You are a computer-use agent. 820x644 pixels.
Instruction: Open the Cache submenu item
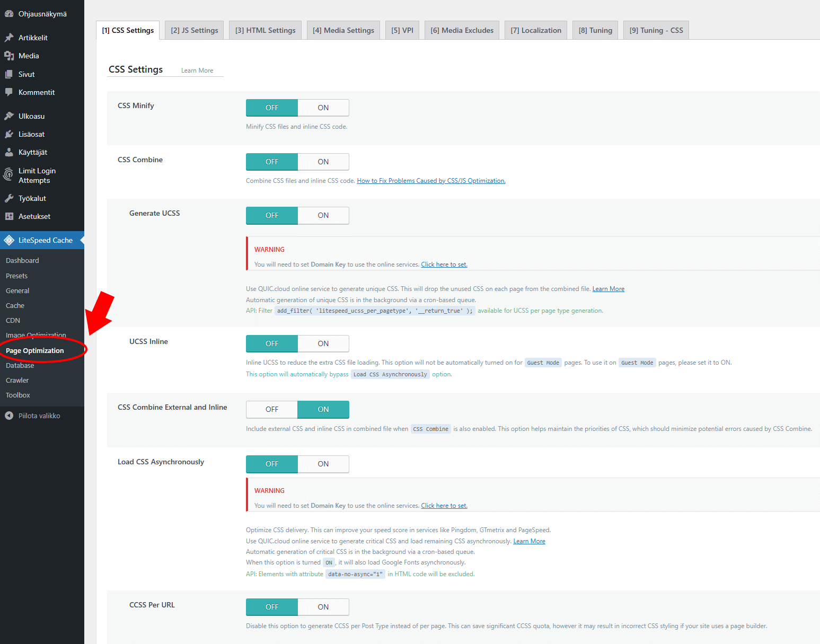[15, 305]
